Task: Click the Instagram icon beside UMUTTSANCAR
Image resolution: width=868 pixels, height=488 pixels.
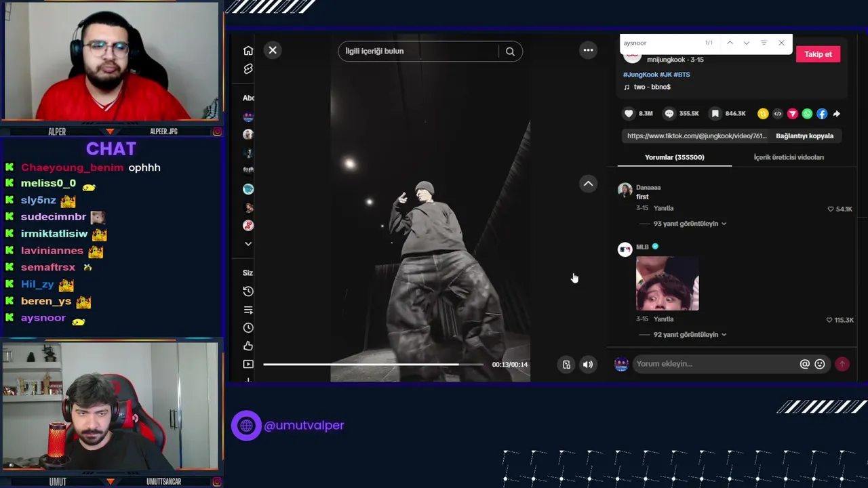Action: coord(217,481)
